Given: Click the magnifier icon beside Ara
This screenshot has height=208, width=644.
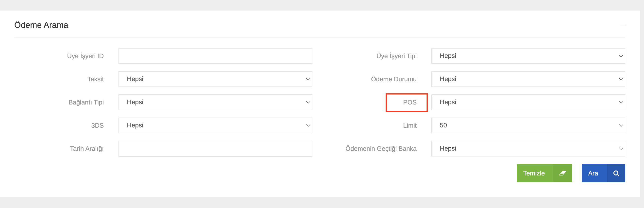Looking at the screenshot, I should 616,173.
